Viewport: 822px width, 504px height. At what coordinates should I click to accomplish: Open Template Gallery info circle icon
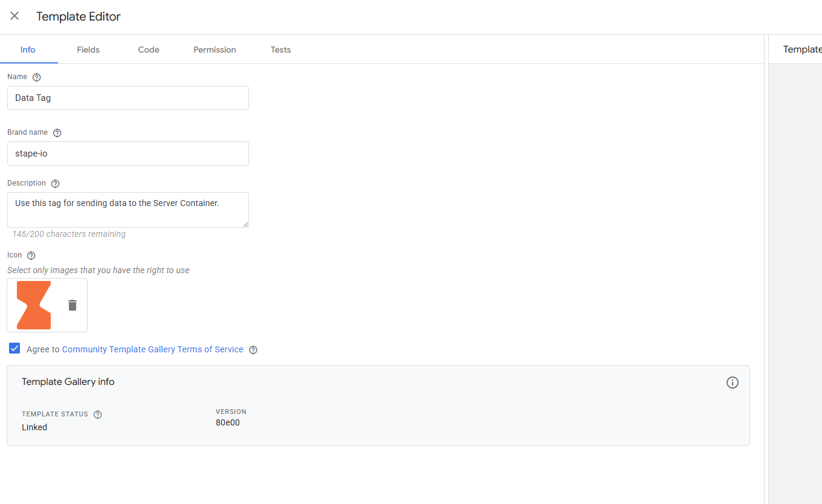732,383
